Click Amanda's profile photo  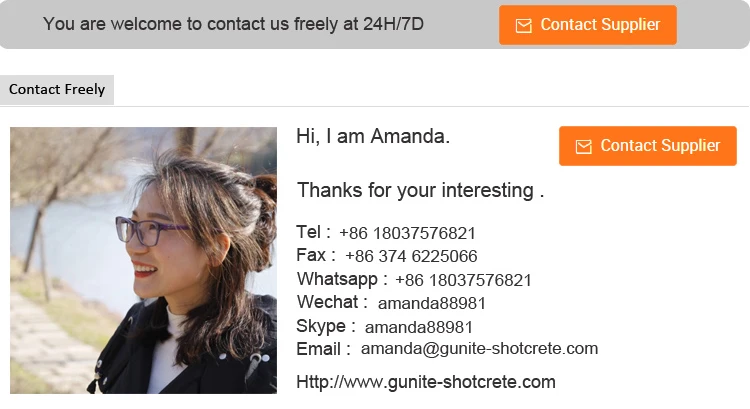point(143,260)
